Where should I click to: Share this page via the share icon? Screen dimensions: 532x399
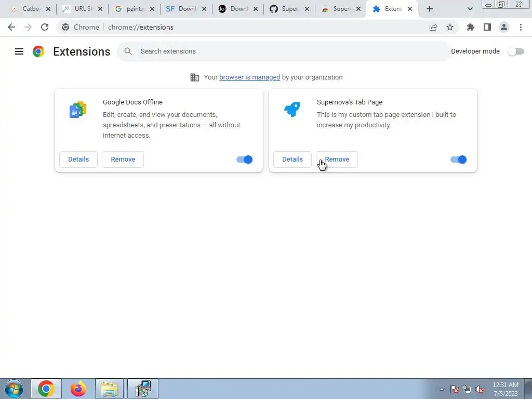(433, 27)
